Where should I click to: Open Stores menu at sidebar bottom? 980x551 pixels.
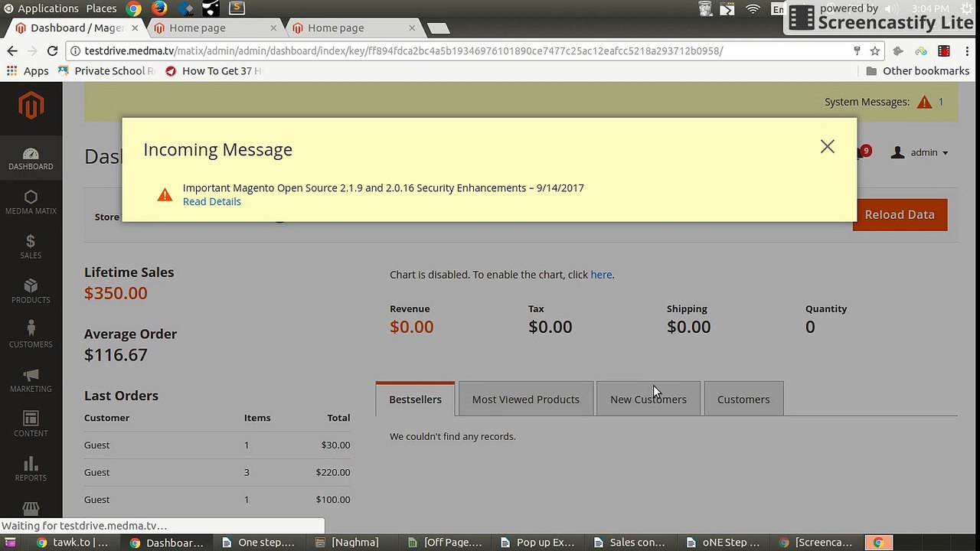pos(31,509)
